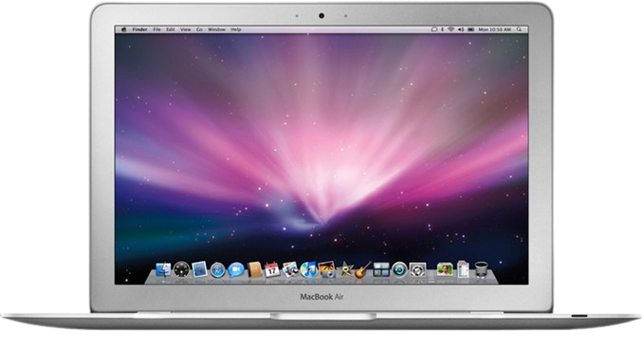Launch Safari compass icon in the Dock
This screenshot has width=644, height=348.
(x=218, y=270)
